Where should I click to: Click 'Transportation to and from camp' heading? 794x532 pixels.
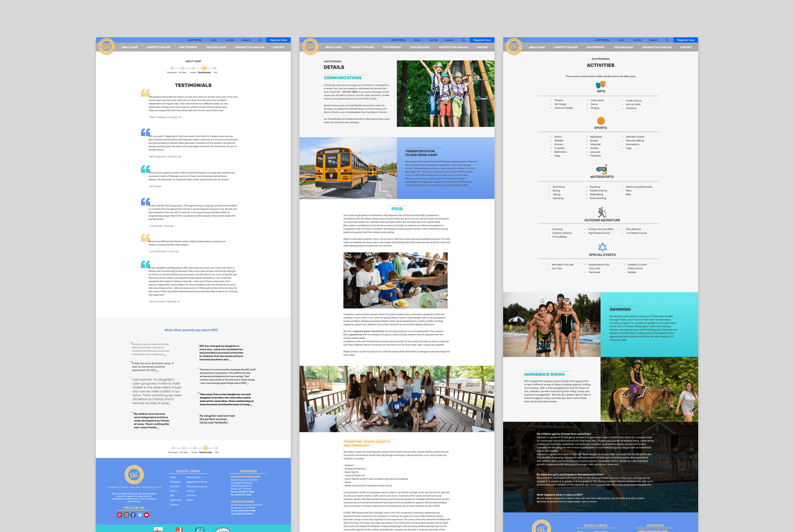point(421,153)
